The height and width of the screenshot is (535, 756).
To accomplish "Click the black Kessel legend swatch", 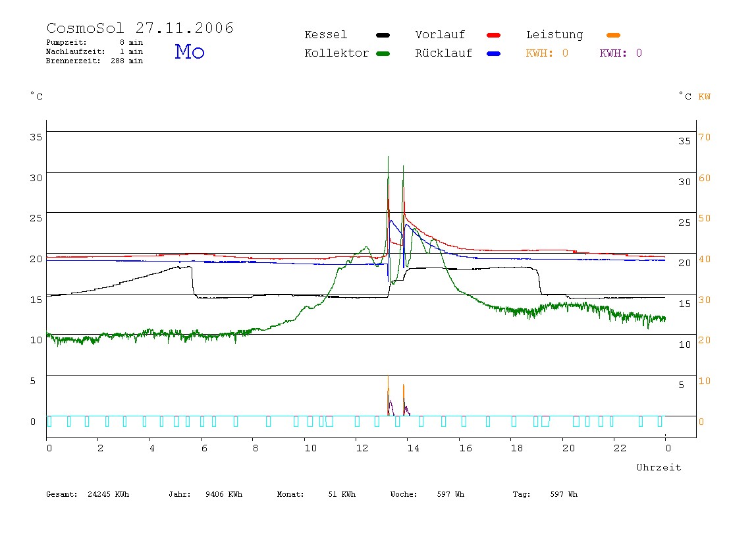I will coord(383,35).
